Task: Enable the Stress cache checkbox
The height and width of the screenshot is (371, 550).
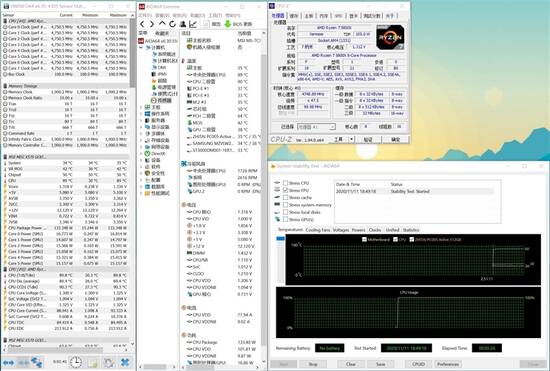Action: pos(286,198)
